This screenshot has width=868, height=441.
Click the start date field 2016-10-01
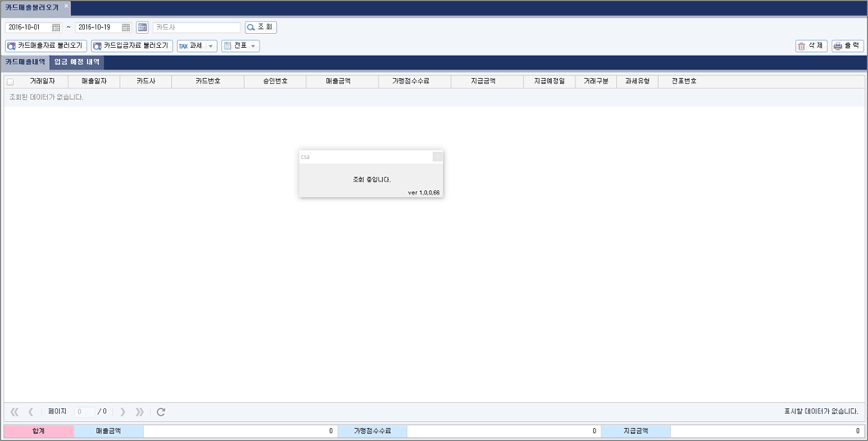[x=29, y=27]
